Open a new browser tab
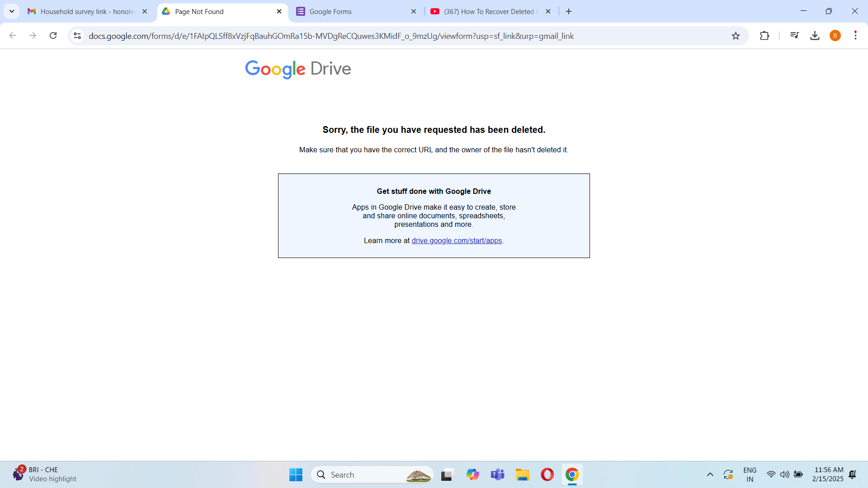 click(x=569, y=11)
